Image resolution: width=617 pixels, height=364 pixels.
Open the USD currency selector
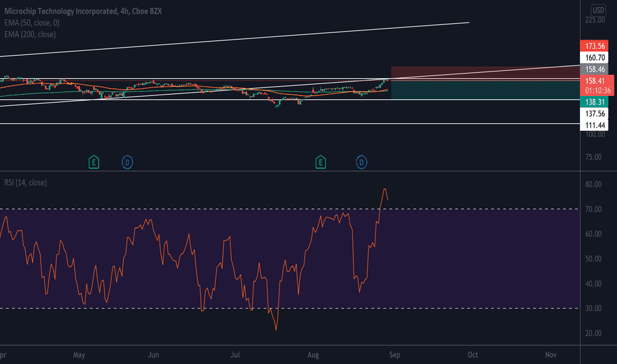(x=598, y=10)
